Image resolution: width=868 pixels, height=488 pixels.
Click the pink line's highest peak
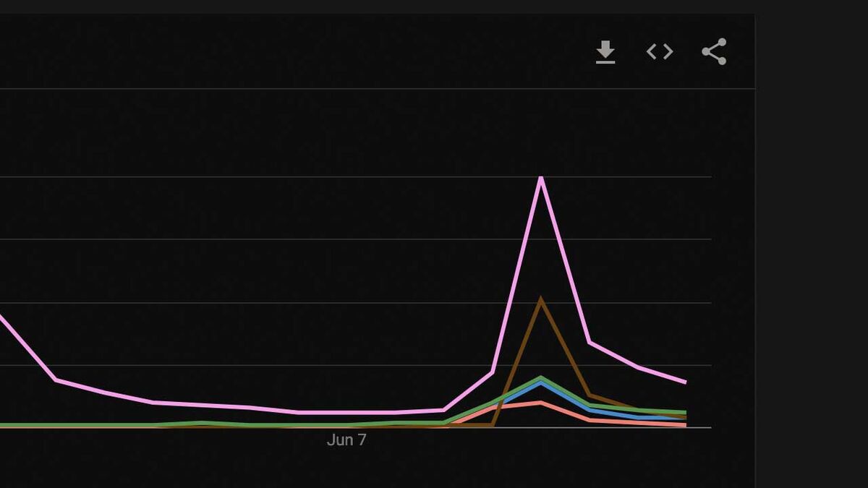[541, 178]
